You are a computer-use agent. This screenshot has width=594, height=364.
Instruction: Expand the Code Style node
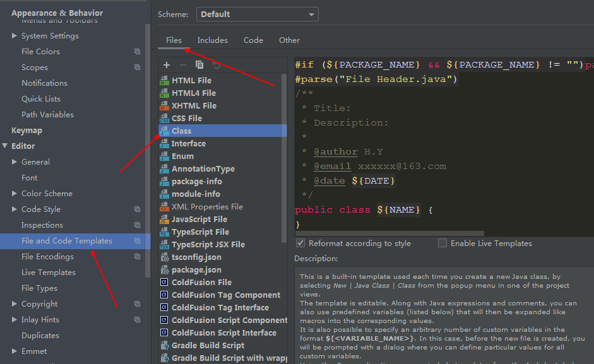click(15, 209)
